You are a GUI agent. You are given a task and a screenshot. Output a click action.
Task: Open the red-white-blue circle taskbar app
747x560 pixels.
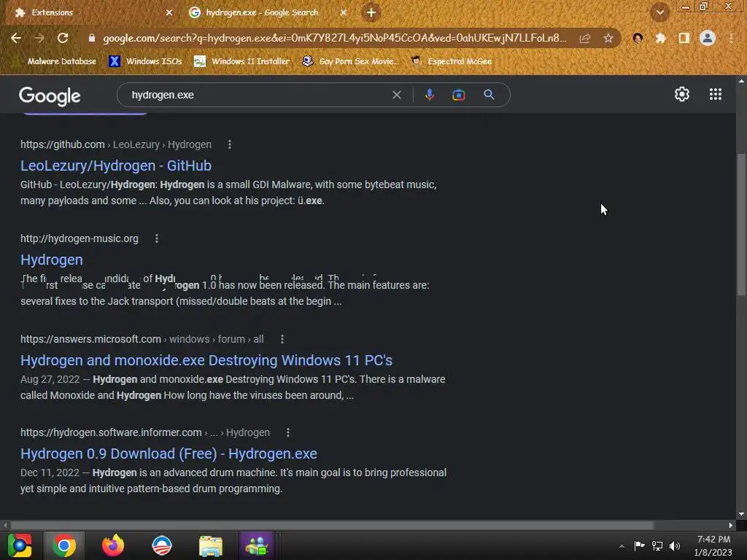(x=162, y=545)
